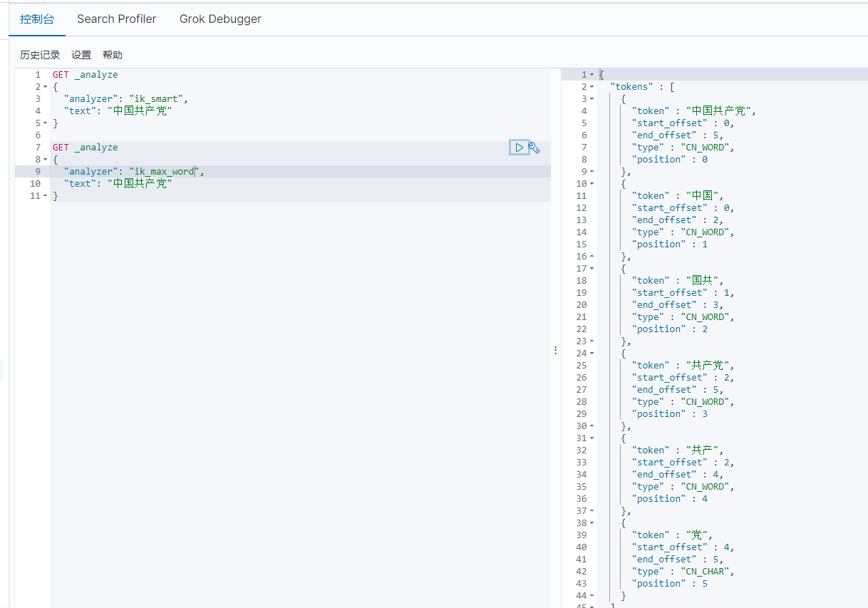868x608 pixels.
Task: Fold the 共产 token object at line 31
Action: [x=591, y=438]
